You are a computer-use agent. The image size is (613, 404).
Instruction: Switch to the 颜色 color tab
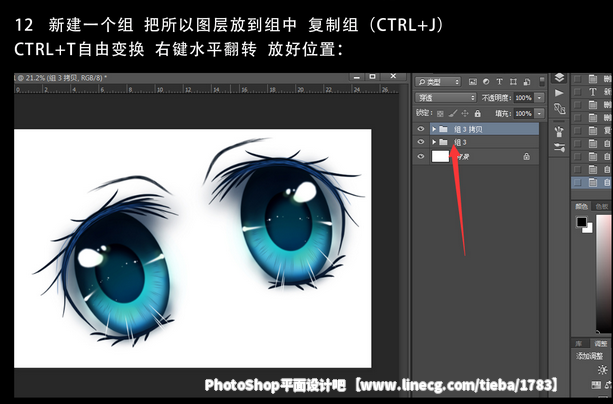coord(581,206)
